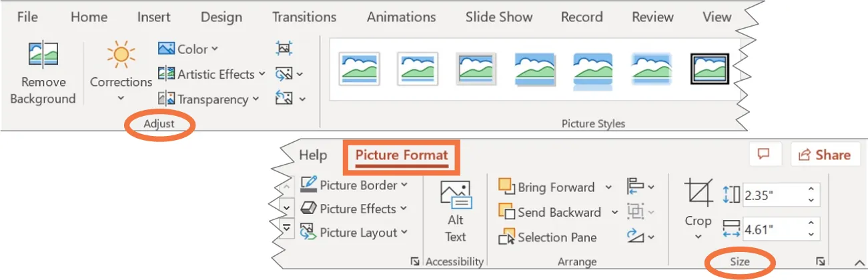Open the Picture Format tab

coord(401,156)
